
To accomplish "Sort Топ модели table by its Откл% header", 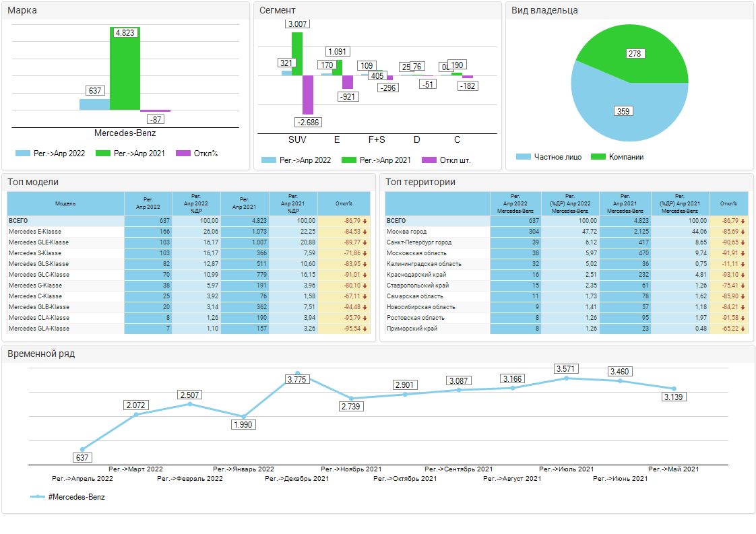I will point(344,203).
